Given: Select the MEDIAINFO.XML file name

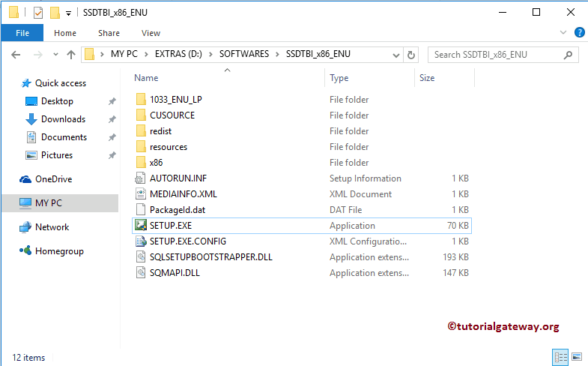Looking at the screenshot, I should pos(184,194).
